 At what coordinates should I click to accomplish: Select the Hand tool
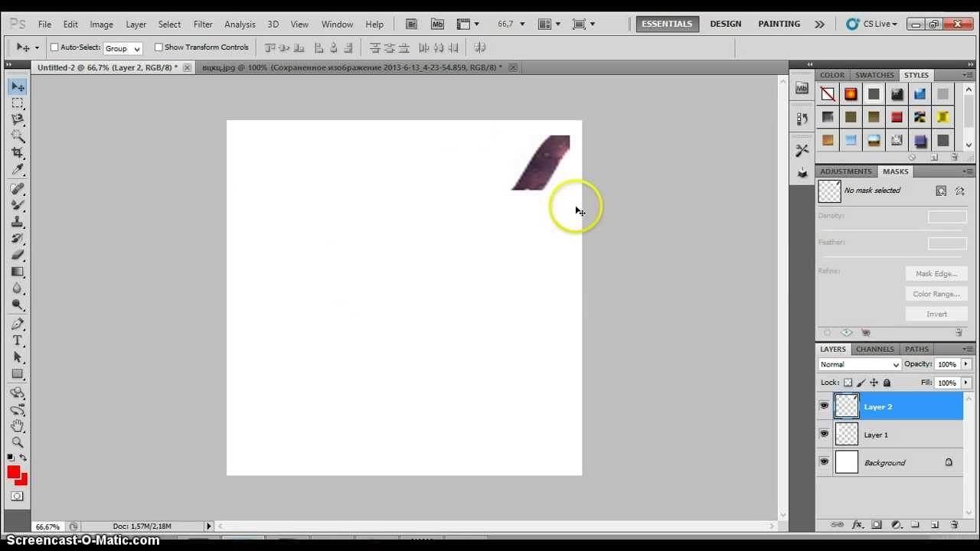[18, 425]
